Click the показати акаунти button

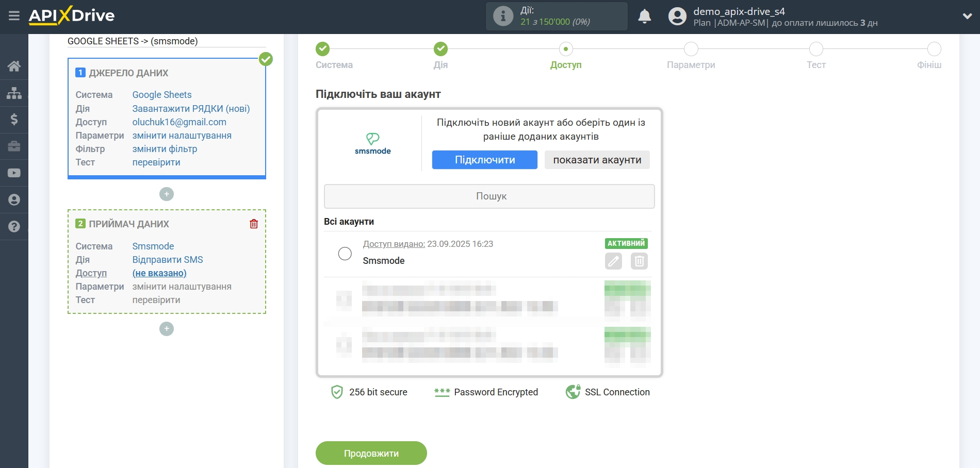coord(597,160)
